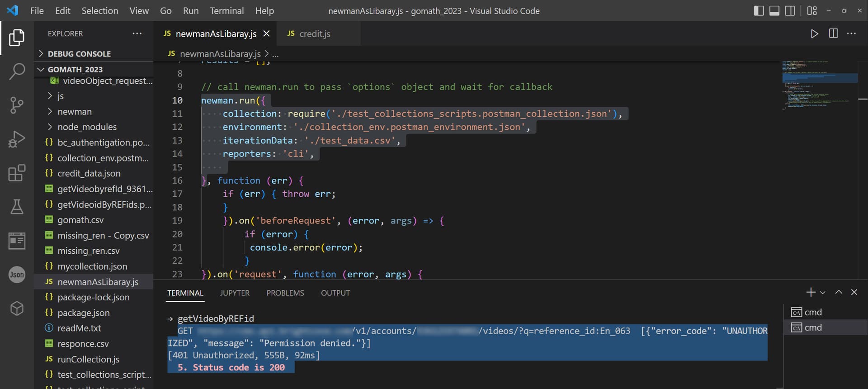Click the Json extension icon in activity bar
Viewport: 868px width, 389px height.
pyautogui.click(x=17, y=275)
